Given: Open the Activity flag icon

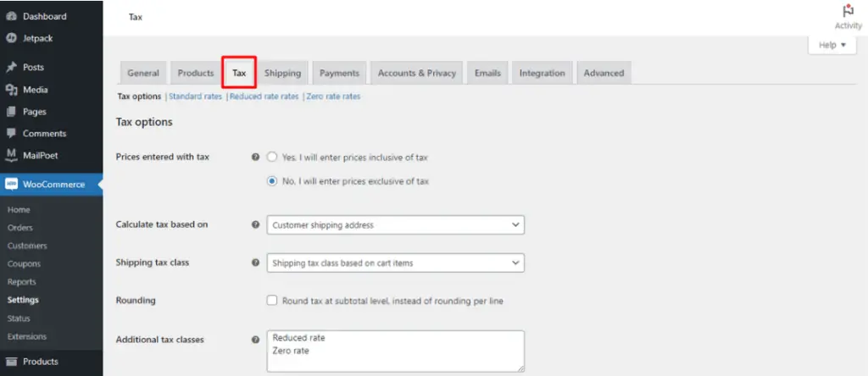Looking at the screenshot, I should [x=848, y=12].
